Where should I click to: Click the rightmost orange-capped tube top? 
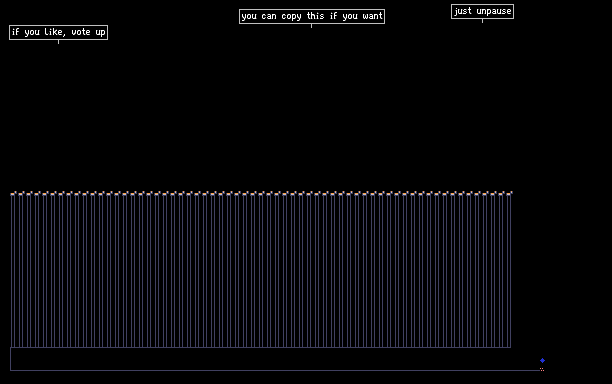(509, 193)
